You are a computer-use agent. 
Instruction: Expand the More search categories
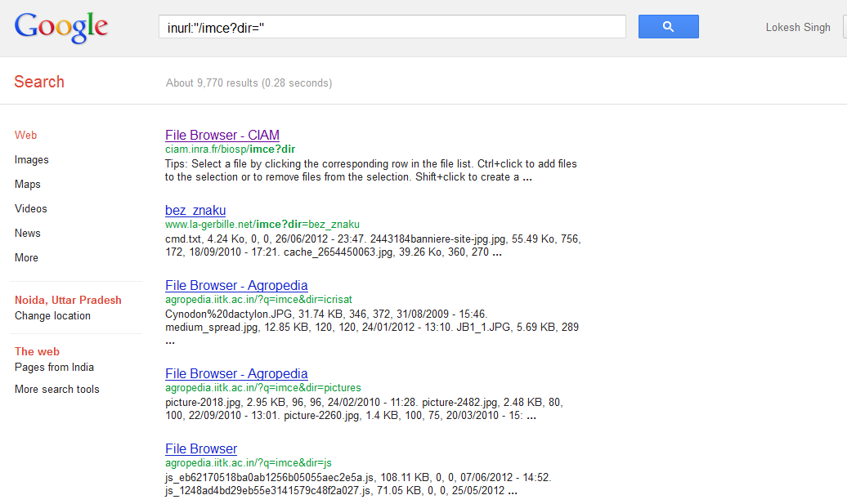(x=26, y=257)
